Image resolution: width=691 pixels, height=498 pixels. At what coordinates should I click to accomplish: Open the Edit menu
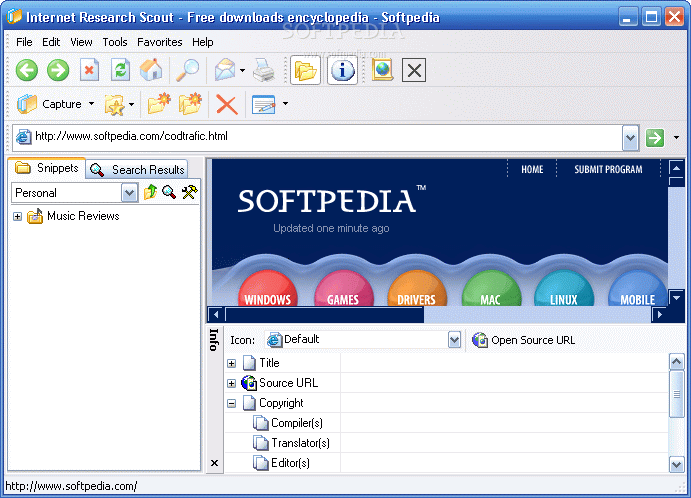(51, 42)
